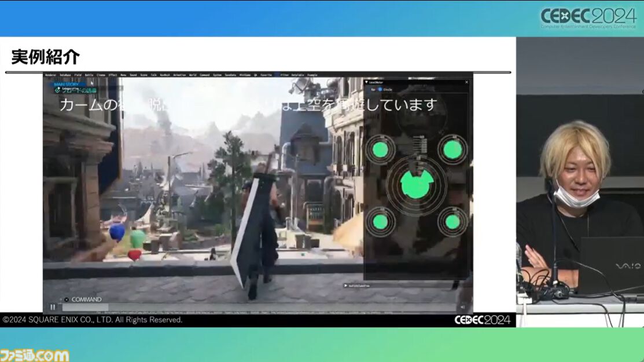The width and height of the screenshot is (644, 362).
Task: Open the World debug menu
Action: coord(193,75)
